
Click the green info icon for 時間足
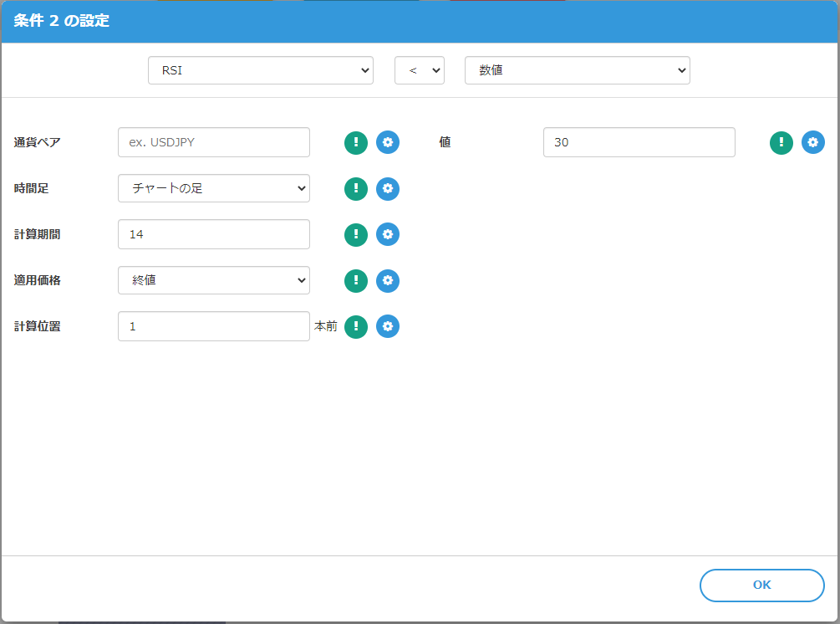click(x=356, y=189)
